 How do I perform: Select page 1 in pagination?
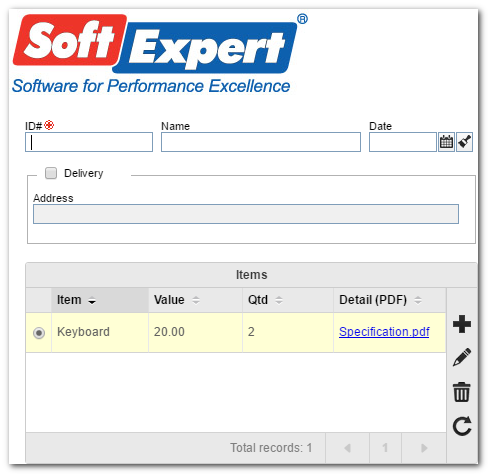[385, 448]
